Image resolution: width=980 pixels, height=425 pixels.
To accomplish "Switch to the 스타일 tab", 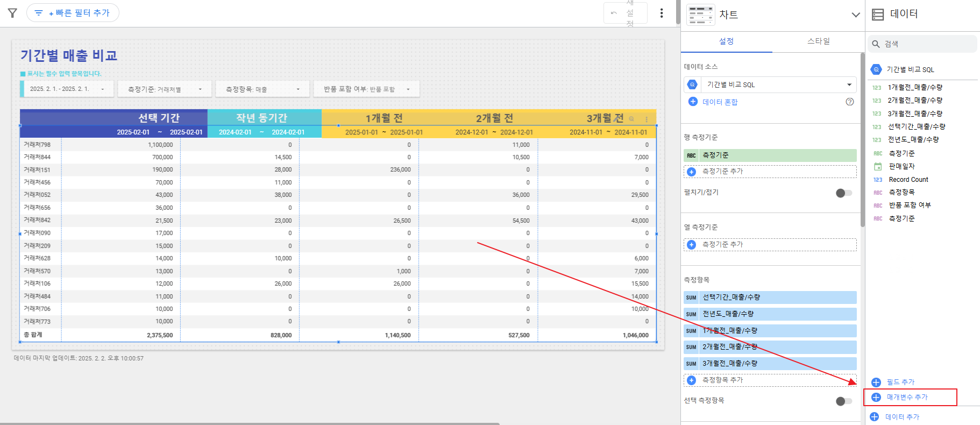I will click(818, 41).
